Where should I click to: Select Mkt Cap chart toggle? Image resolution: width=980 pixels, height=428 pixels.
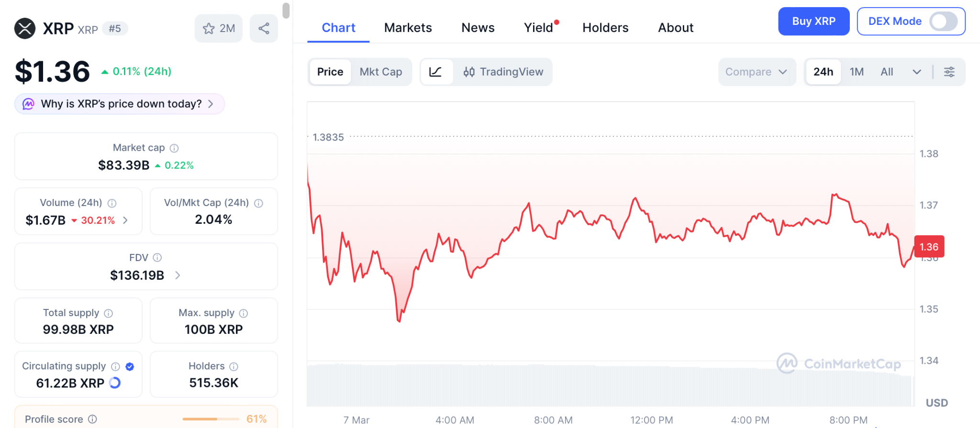point(380,72)
